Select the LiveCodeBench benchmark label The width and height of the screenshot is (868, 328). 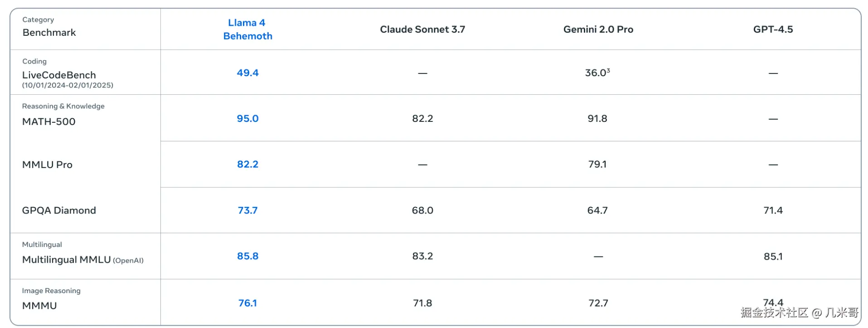59,75
